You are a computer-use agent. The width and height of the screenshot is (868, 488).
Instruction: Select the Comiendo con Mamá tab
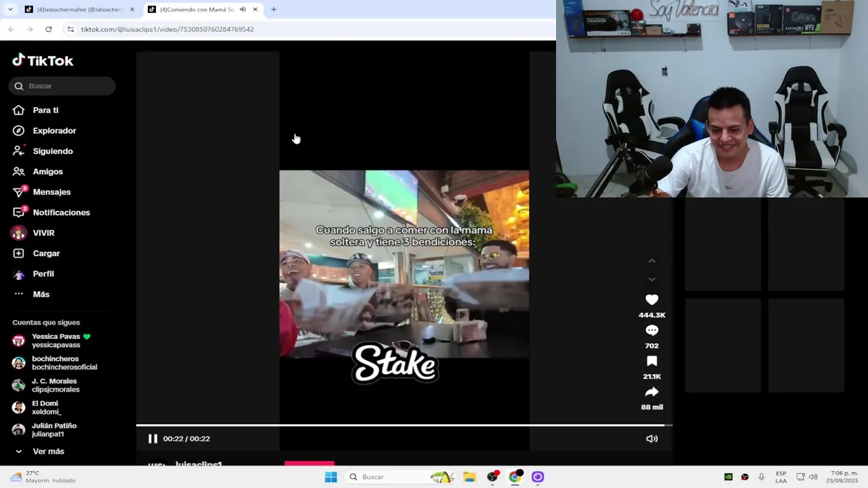point(197,9)
